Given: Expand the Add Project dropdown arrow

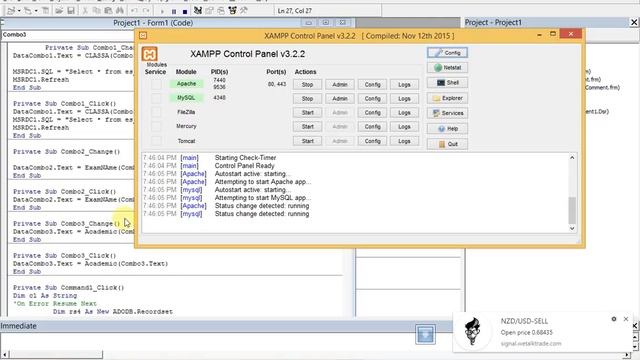Looking at the screenshot, I should tap(19, 11).
